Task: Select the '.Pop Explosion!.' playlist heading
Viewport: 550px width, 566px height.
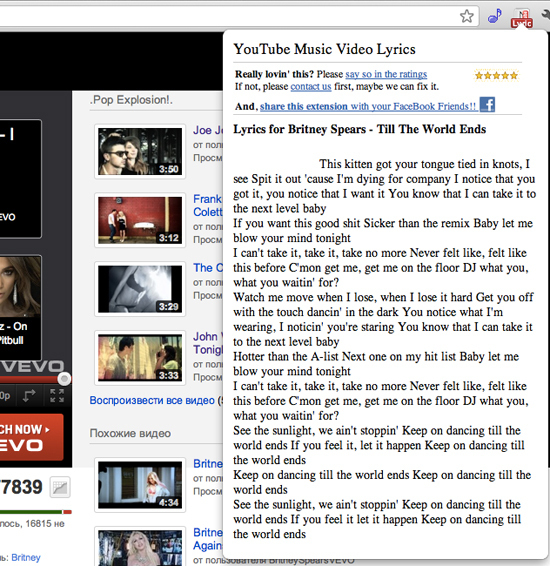Action: [x=131, y=100]
